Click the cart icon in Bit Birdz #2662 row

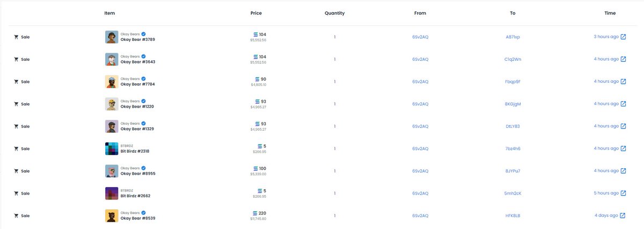click(16, 193)
